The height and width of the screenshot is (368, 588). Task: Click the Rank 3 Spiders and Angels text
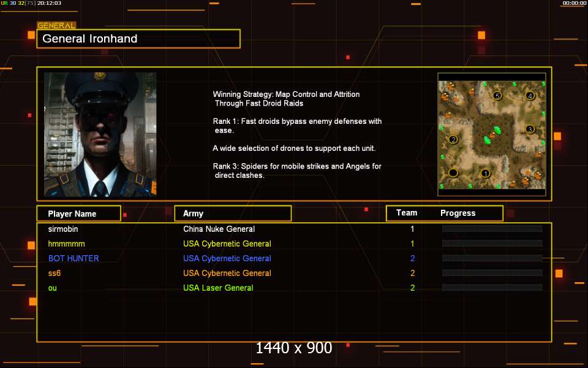point(297,171)
